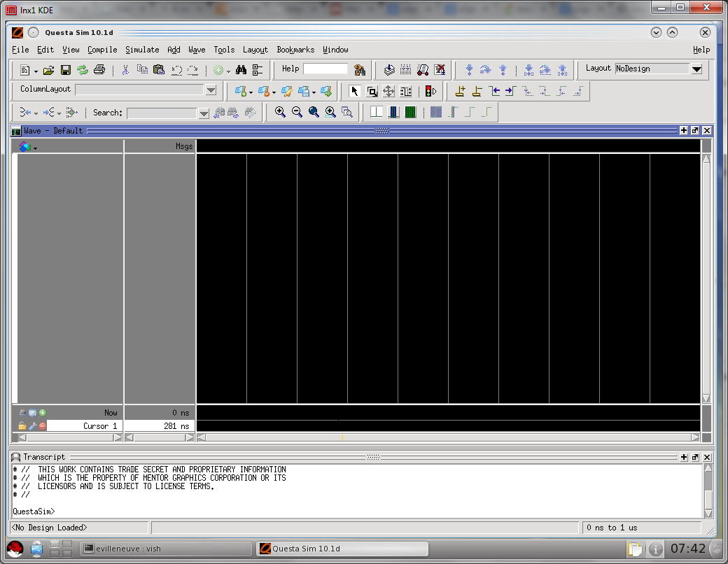Open the Compile menu

click(x=102, y=50)
